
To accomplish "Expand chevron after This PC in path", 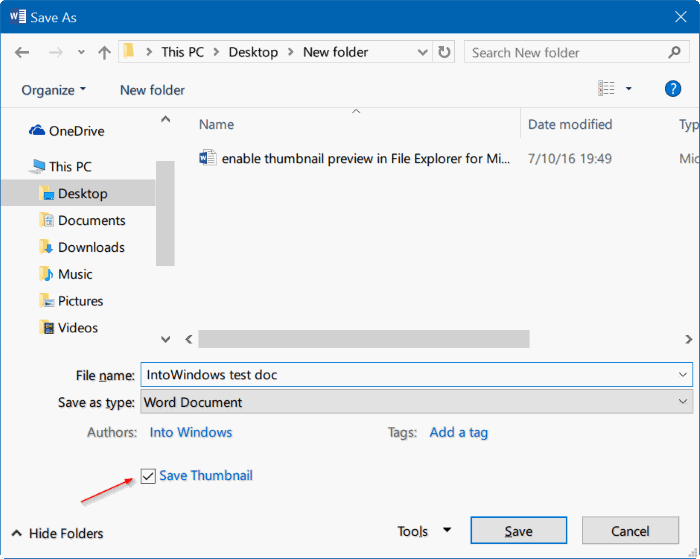I will [x=217, y=52].
